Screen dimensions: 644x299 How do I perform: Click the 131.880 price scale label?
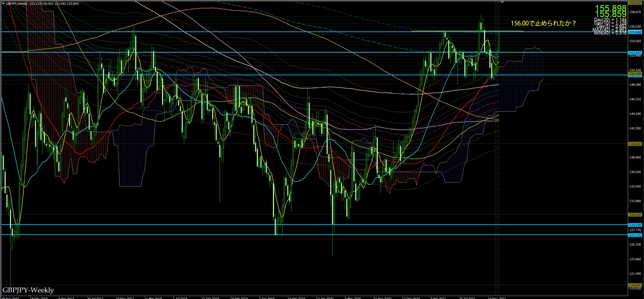635,201
